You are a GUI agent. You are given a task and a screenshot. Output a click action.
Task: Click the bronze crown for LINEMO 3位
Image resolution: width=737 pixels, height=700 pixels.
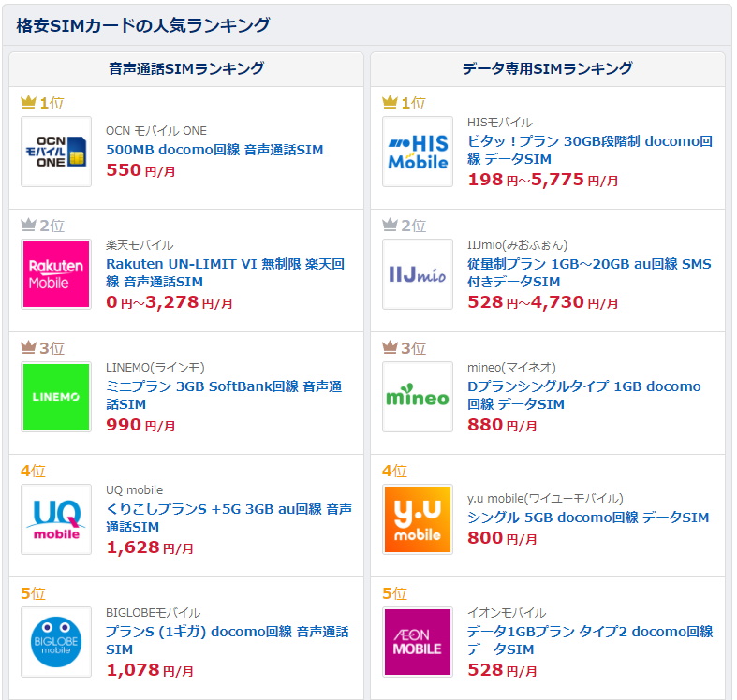29,347
